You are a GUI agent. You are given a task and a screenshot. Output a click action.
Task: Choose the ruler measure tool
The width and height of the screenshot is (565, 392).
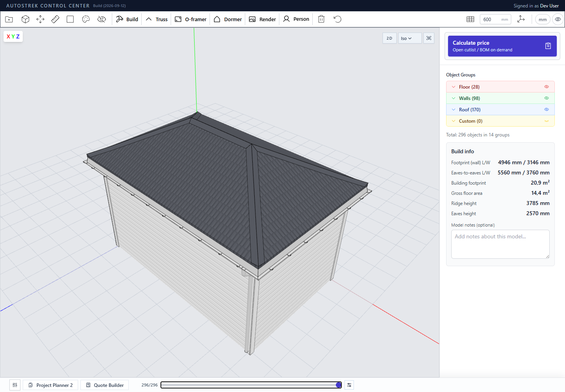(x=55, y=19)
